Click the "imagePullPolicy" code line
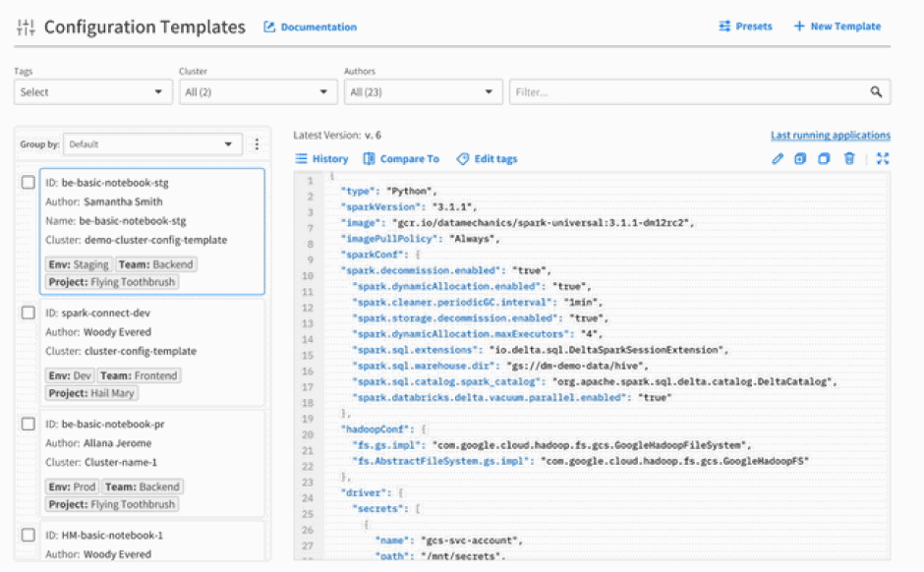The height and width of the screenshot is (572, 924). tap(421, 239)
